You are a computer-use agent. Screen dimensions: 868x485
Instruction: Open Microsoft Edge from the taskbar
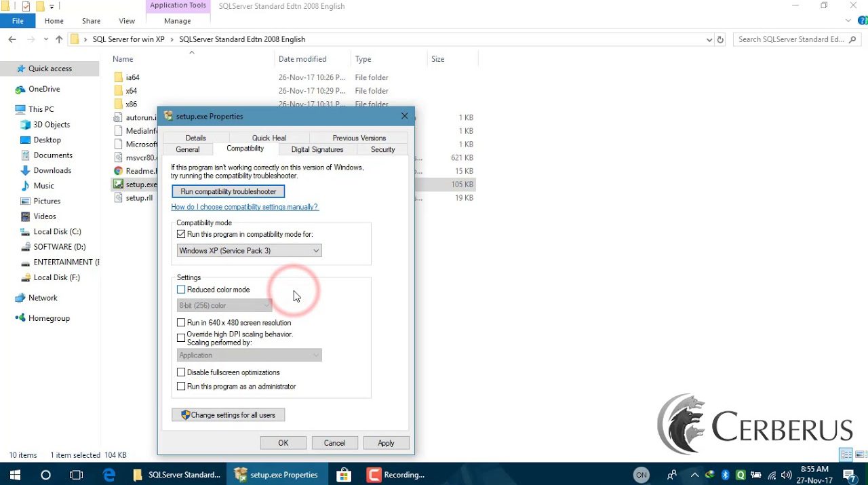click(109, 475)
